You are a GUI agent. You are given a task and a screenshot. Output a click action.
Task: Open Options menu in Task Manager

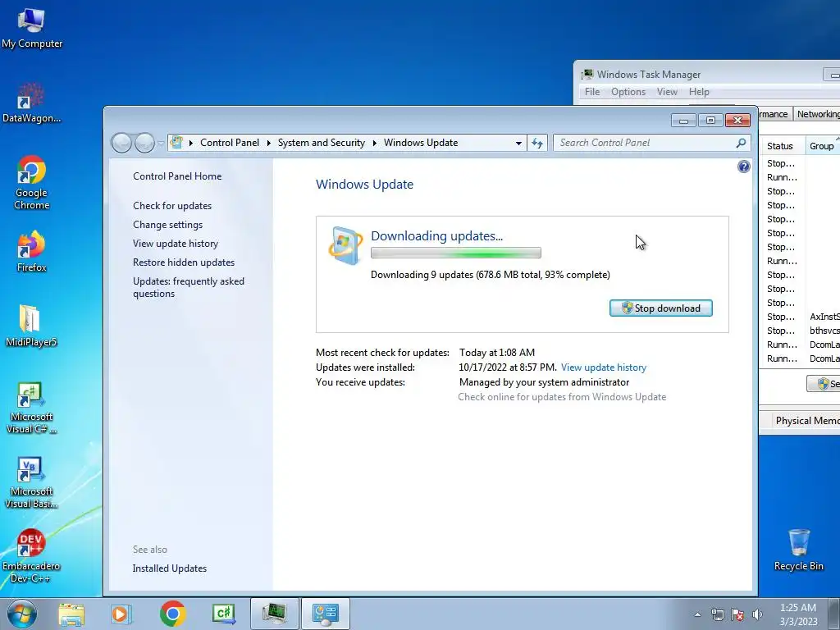tap(628, 92)
